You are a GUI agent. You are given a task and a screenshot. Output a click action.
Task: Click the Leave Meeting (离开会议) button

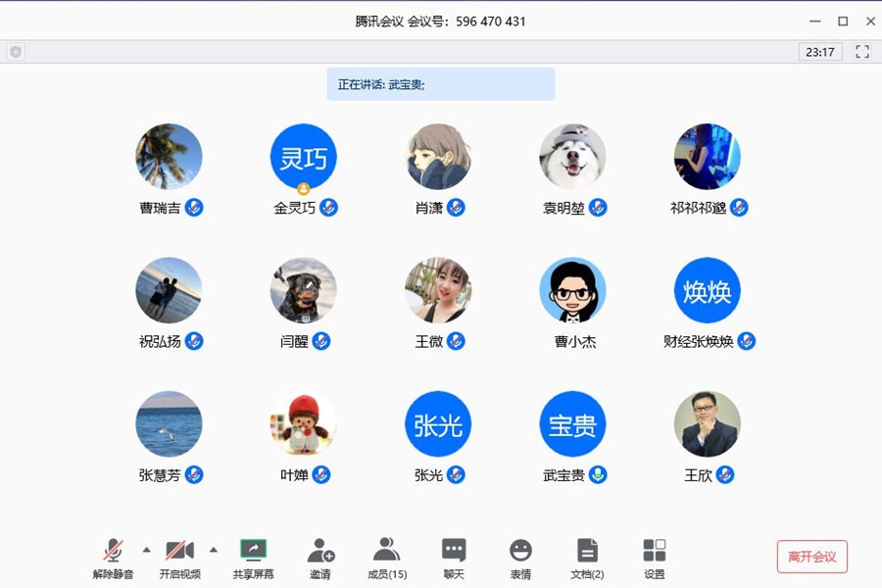811,557
